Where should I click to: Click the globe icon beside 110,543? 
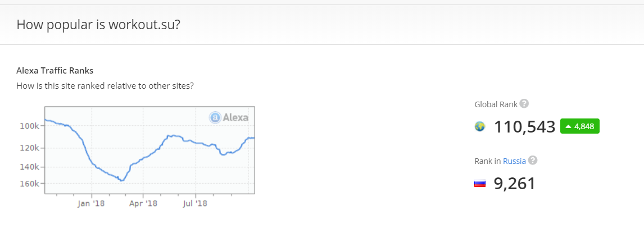click(480, 127)
